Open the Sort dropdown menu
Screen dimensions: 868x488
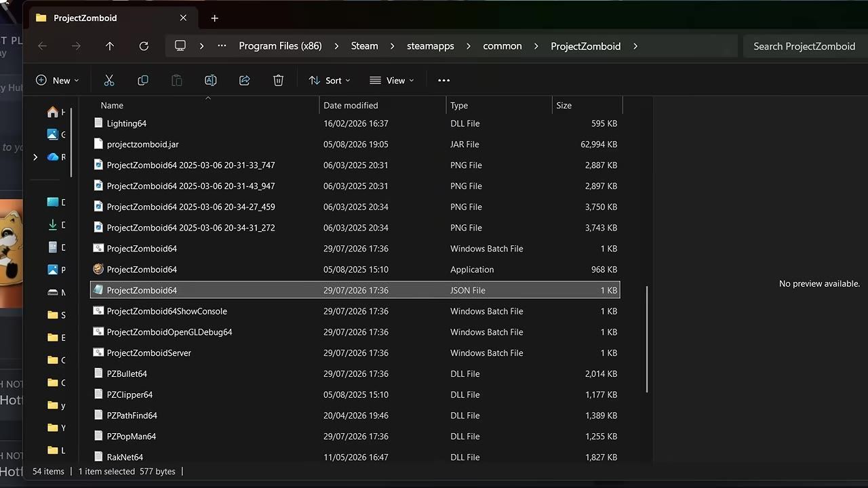pos(330,80)
